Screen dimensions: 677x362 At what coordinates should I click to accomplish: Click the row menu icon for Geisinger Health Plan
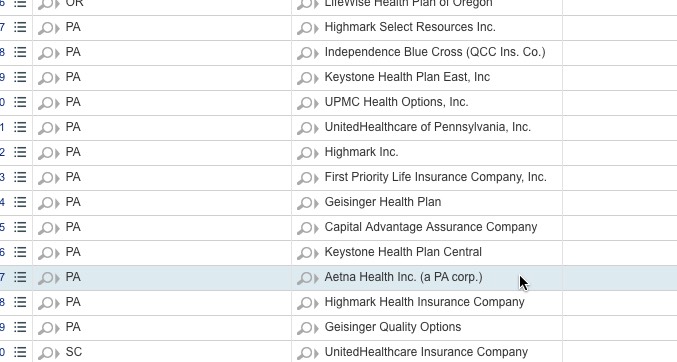pos(20,202)
